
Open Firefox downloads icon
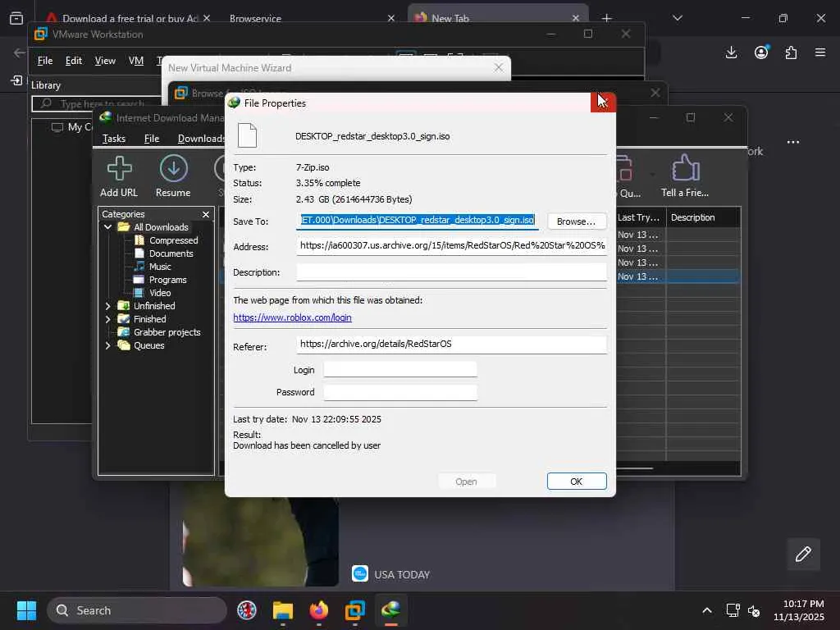point(731,52)
